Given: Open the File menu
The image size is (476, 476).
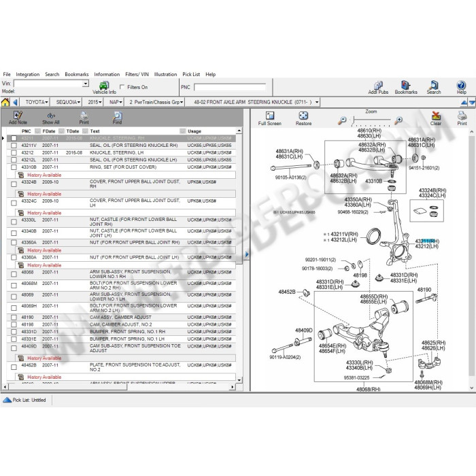Looking at the screenshot, I should [x=7, y=74].
